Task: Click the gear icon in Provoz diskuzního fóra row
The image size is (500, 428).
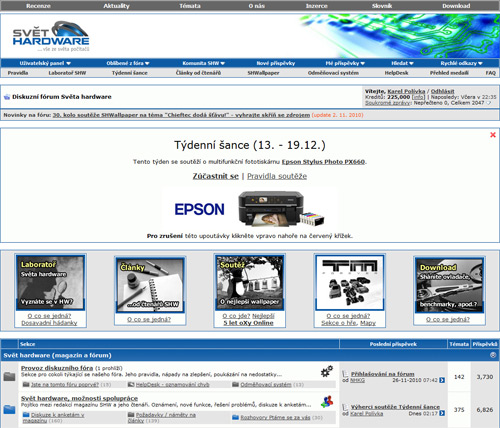Action: 327,371
